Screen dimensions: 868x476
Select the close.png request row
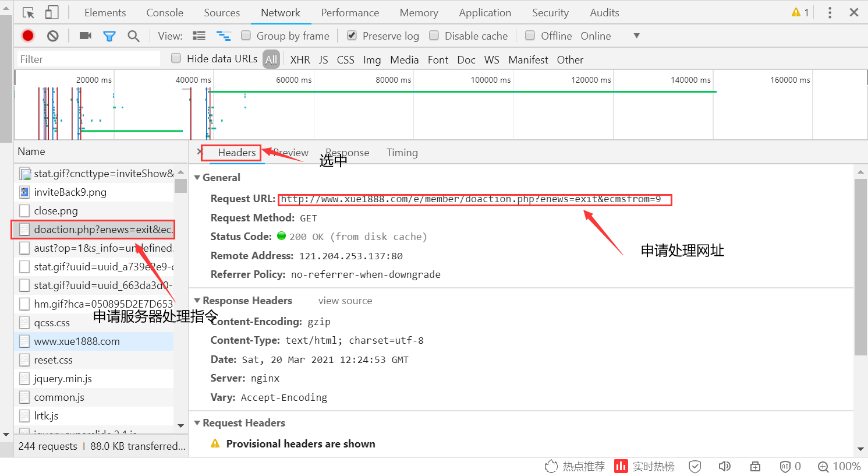click(x=94, y=211)
